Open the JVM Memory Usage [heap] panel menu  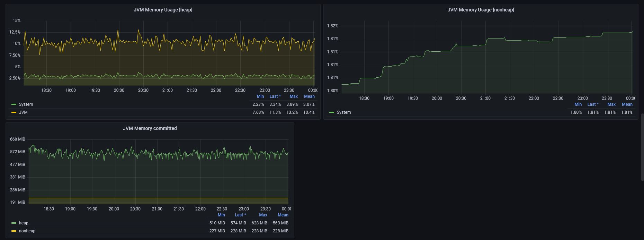[x=163, y=10]
